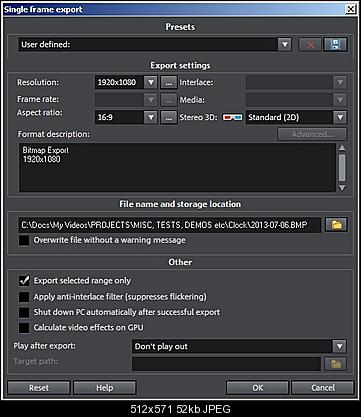Cancel the single frame export
The image size is (361, 417).
[323, 388]
